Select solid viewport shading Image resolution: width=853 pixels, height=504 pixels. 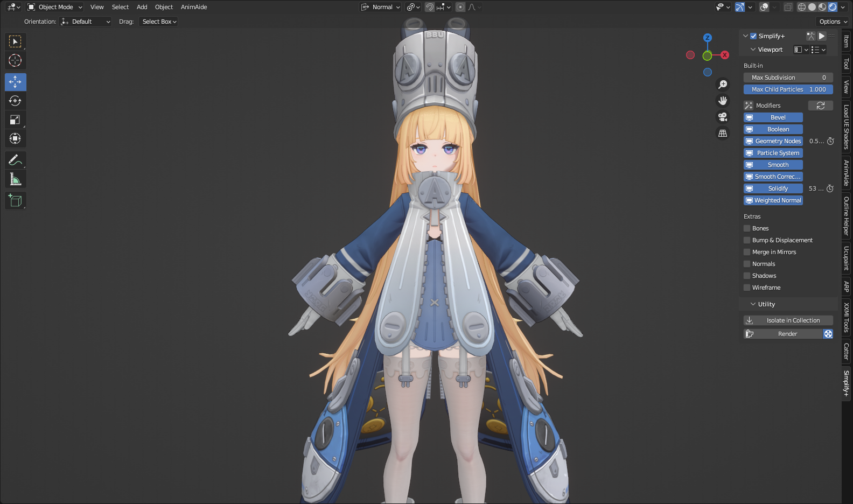coord(812,7)
